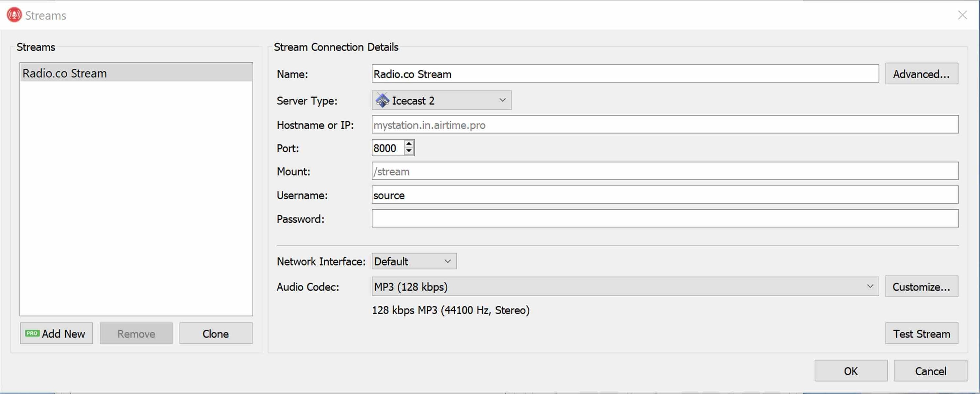Click the Customize audio codec button

922,287
